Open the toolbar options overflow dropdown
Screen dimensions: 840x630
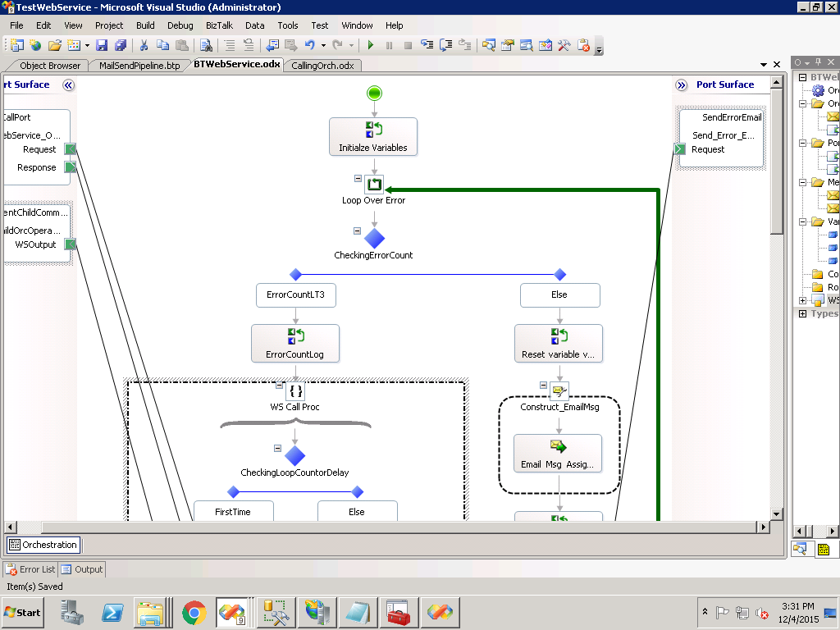[600, 50]
